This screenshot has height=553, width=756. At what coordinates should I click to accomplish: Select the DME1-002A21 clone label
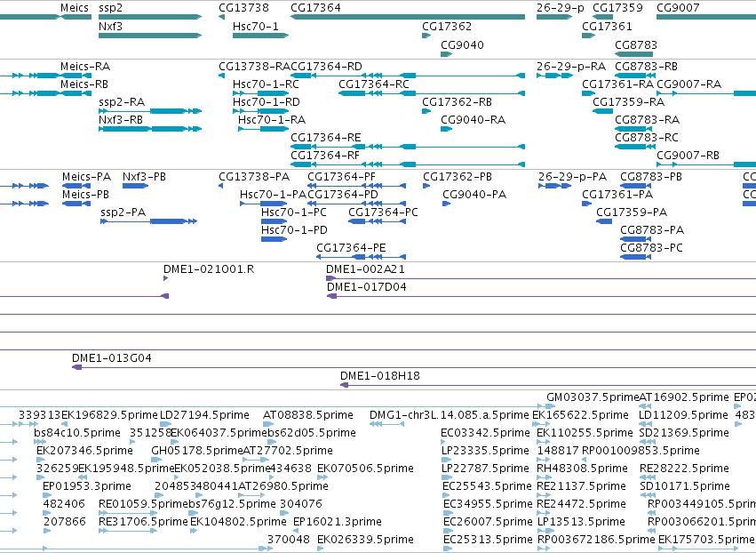point(365,268)
